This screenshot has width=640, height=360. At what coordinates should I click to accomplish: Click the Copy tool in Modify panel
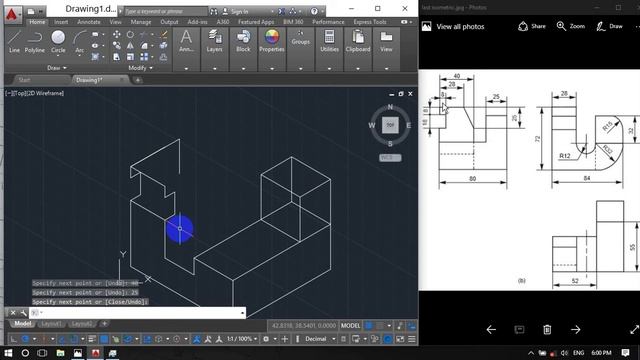(117, 46)
